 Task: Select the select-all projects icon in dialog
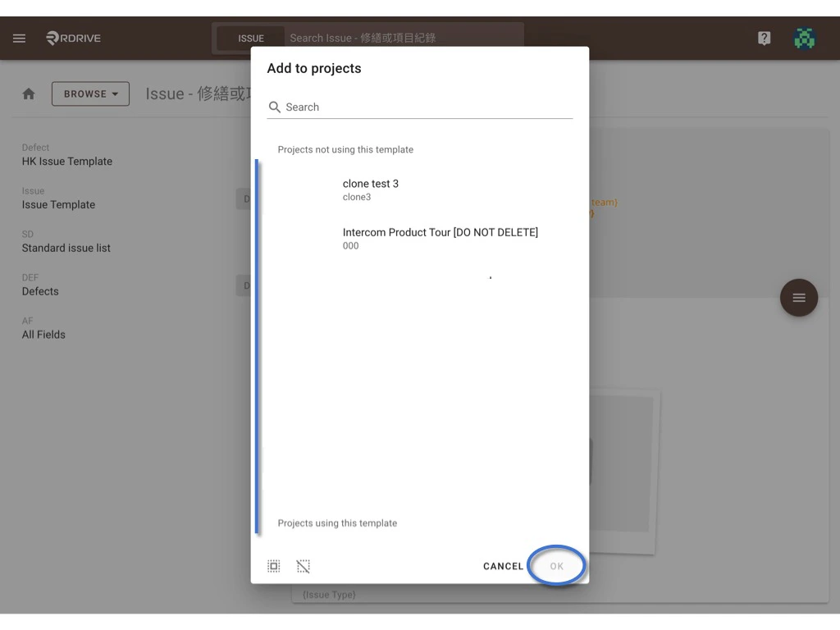click(x=273, y=566)
